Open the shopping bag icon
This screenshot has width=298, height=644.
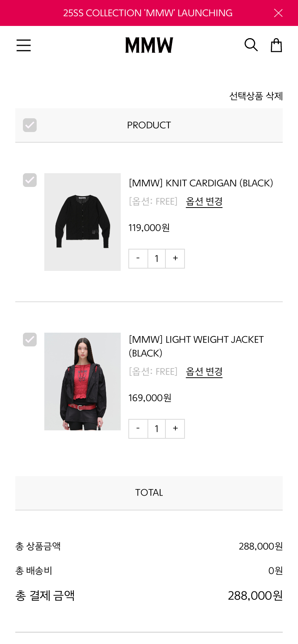pos(276,45)
